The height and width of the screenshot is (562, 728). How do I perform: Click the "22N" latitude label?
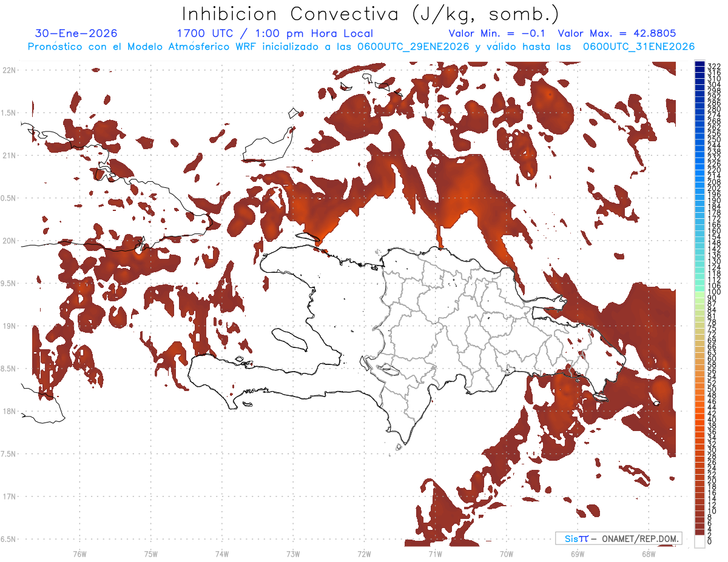coord(9,70)
